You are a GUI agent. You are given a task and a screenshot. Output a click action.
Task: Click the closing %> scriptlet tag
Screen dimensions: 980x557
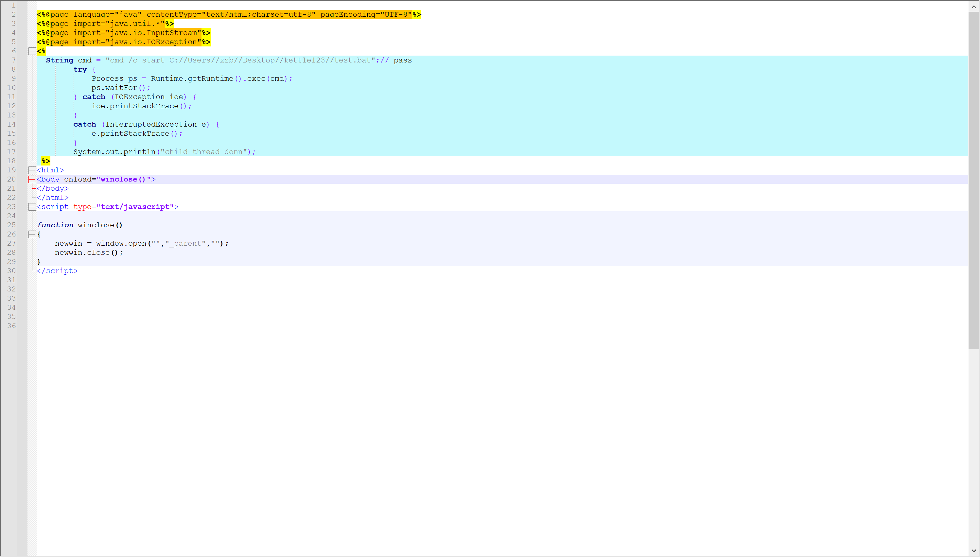(46, 162)
